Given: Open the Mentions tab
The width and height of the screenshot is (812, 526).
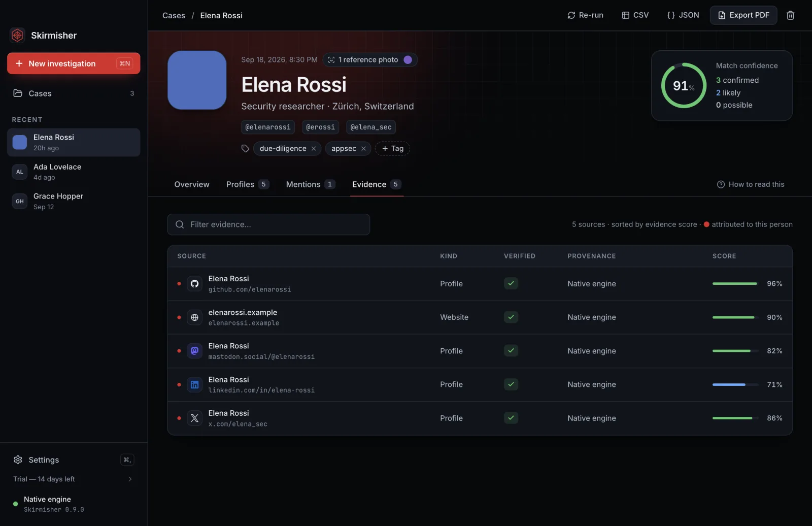Looking at the screenshot, I should click(311, 184).
